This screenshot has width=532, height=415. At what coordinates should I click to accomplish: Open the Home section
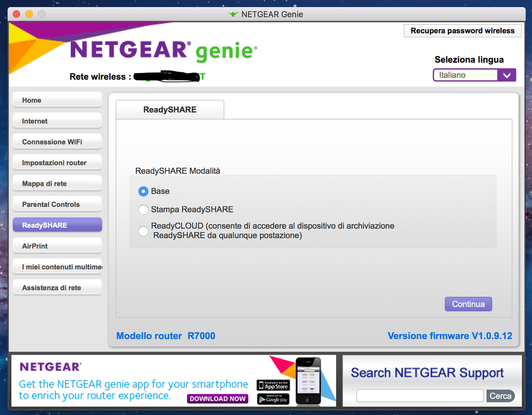pyautogui.click(x=57, y=101)
